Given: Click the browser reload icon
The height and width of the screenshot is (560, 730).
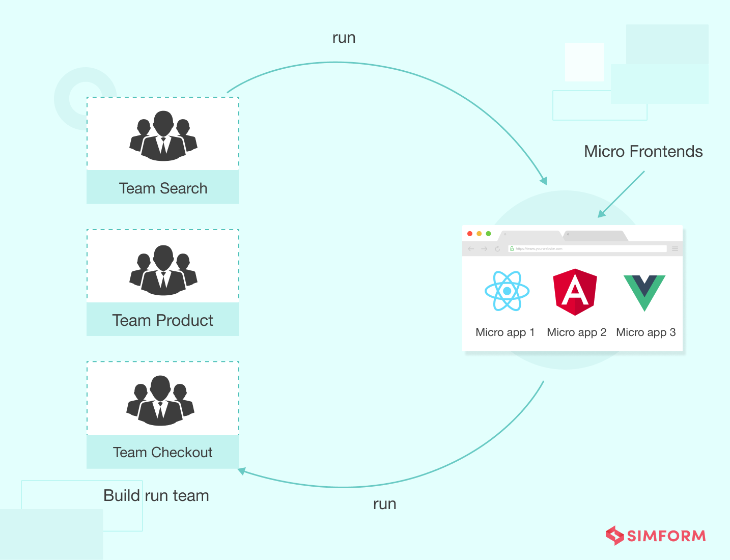Looking at the screenshot, I should click(x=497, y=249).
